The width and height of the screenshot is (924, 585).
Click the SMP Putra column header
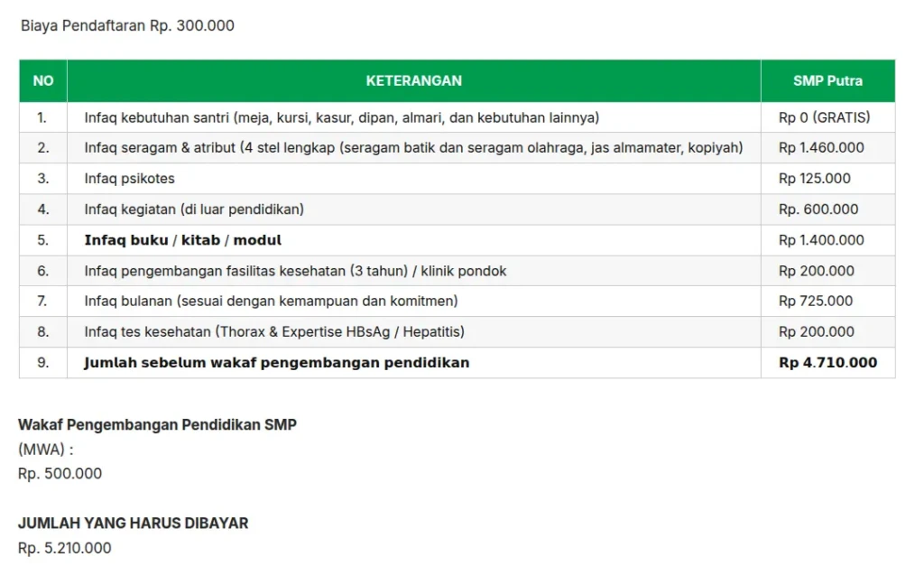pos(827,81)
